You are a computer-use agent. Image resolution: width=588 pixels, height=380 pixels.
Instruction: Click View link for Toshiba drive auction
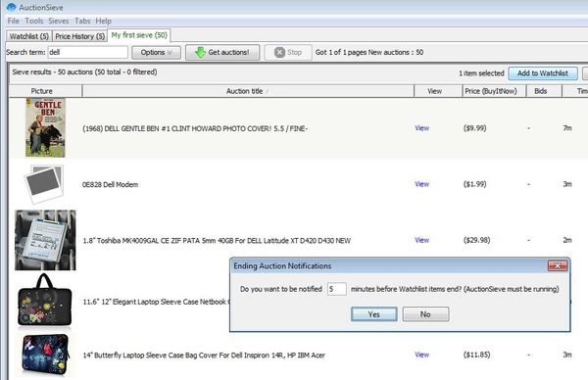click(421, 240)
